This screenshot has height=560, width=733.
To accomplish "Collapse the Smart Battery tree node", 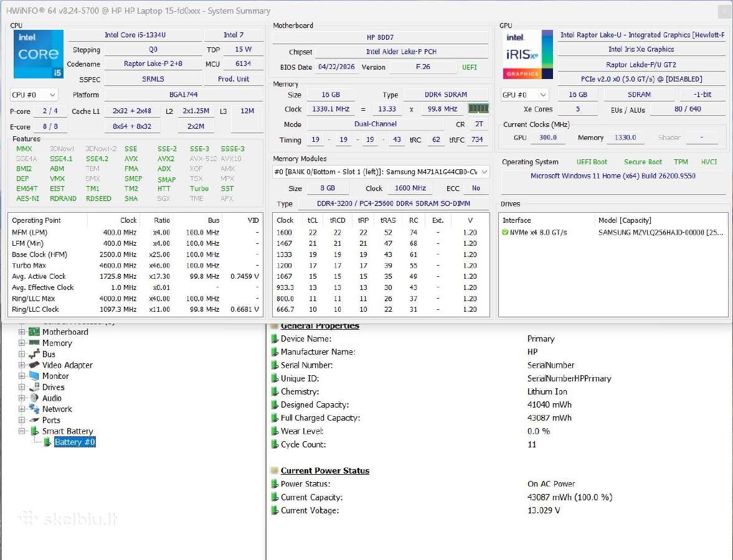I will [22, 431].
